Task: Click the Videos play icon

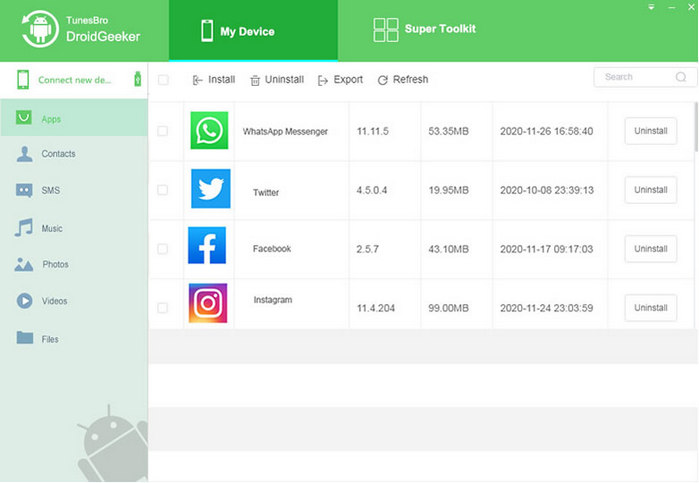Action: [x=25, y=301]
